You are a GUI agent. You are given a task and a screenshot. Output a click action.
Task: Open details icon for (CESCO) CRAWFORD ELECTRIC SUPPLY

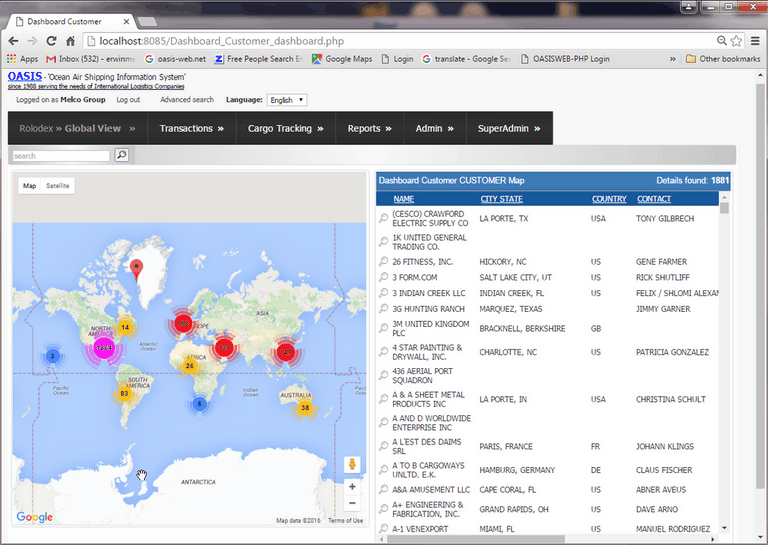[384, 218]
